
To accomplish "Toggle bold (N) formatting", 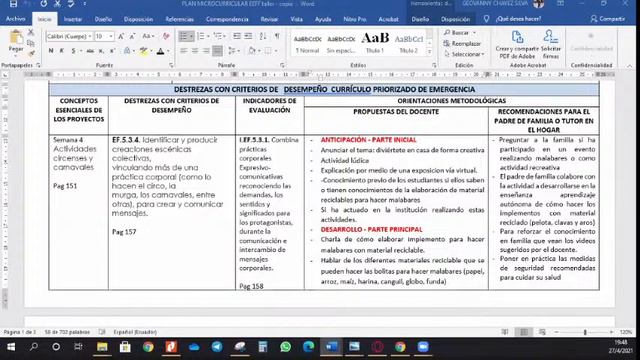I will tap(51, 51).
